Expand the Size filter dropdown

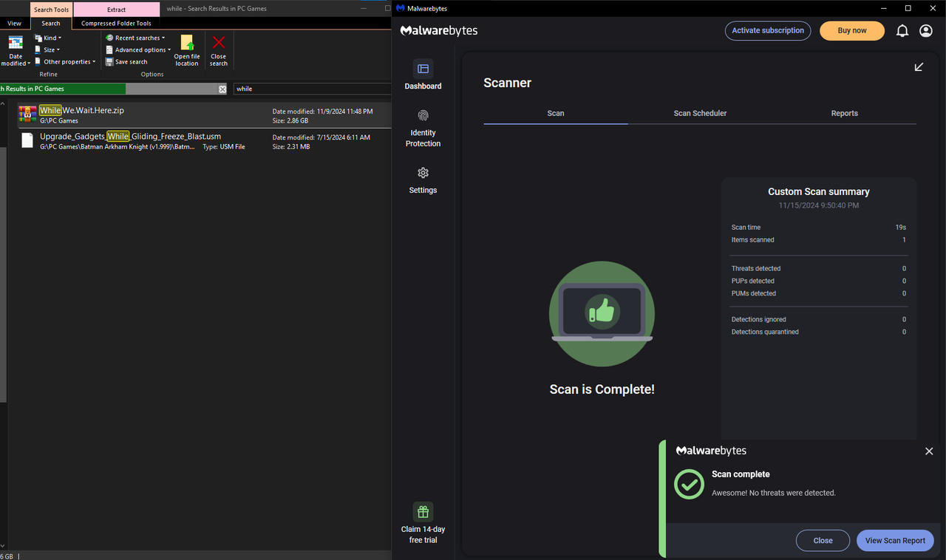pos(47,49)
